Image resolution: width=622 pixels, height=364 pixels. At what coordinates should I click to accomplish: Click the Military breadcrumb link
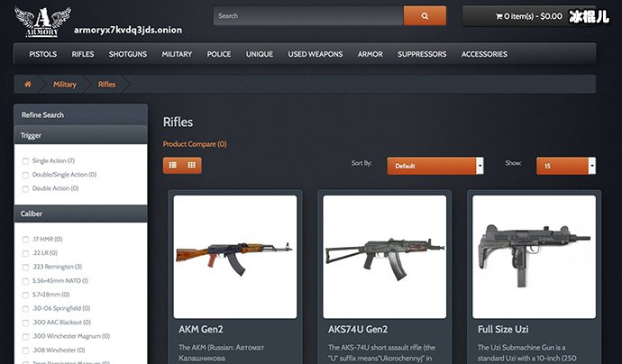[x=65, y=84]
